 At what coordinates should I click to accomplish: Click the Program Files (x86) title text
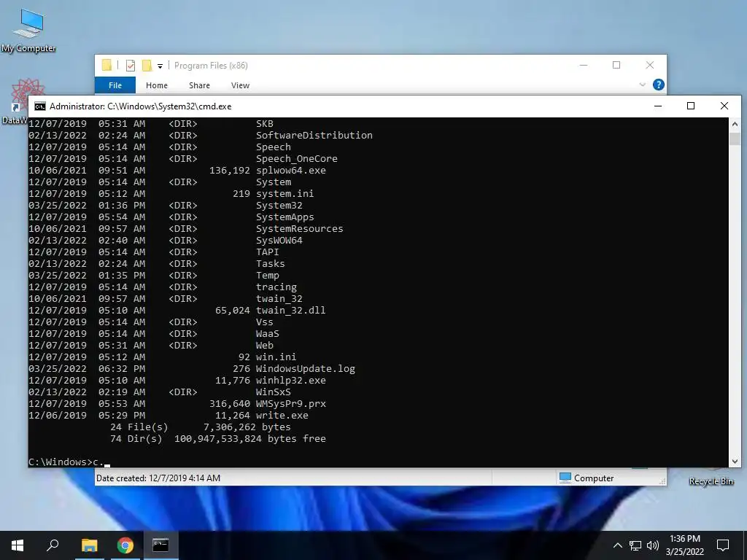click(x=211, y=66)
